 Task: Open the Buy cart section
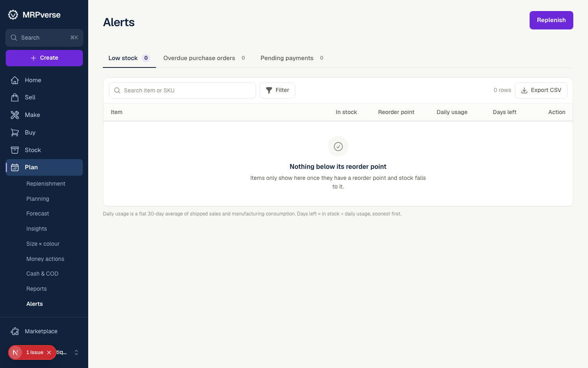tap(44, 132)
